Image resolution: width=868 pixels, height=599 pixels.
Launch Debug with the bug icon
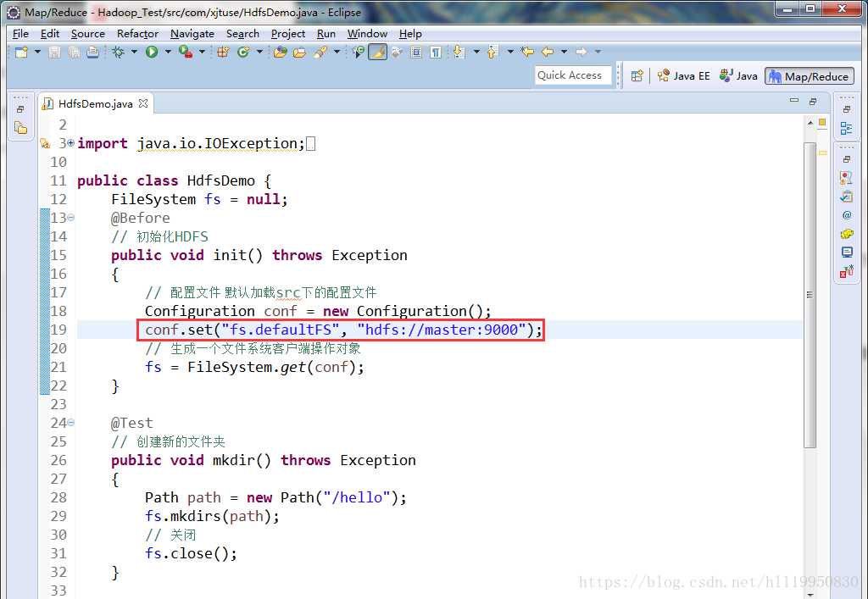pos(118,52)
